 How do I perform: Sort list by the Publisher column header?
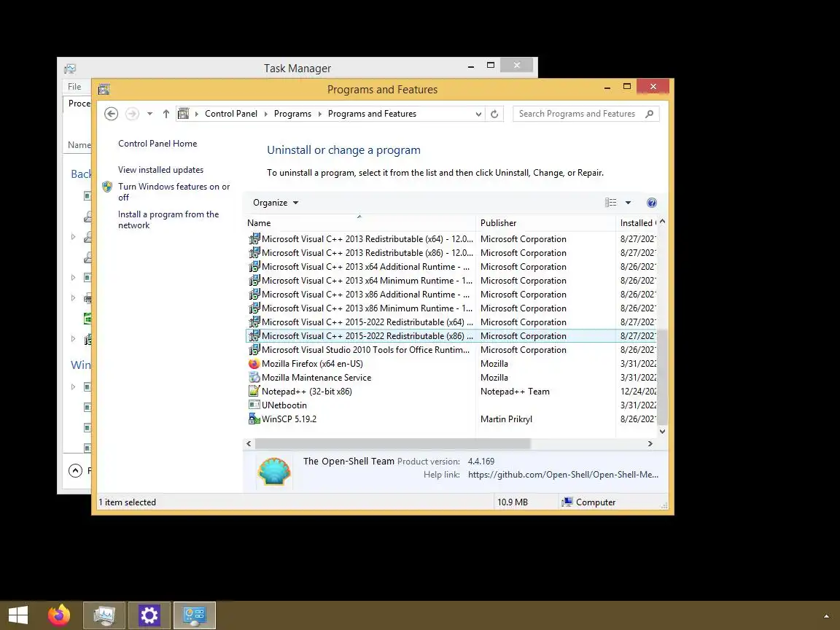coord(546,223)
